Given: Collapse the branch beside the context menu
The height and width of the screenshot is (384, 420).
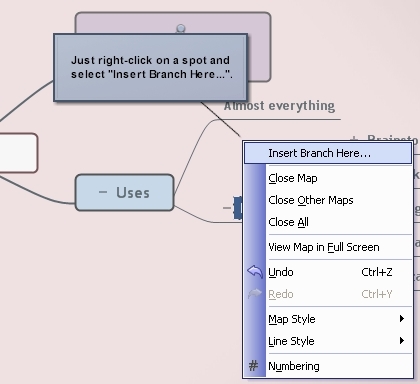Looking at the screenshot, I should tap(227, 208).
